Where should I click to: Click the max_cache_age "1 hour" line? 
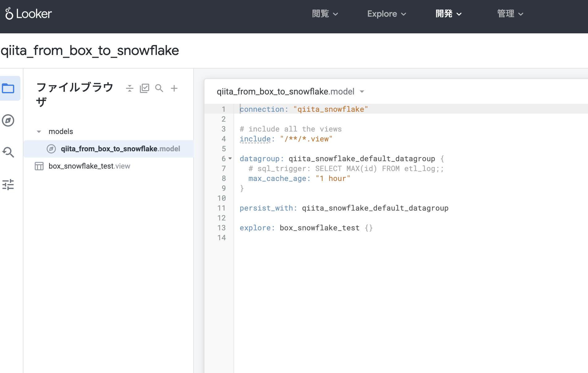click(x=299, y=178)
